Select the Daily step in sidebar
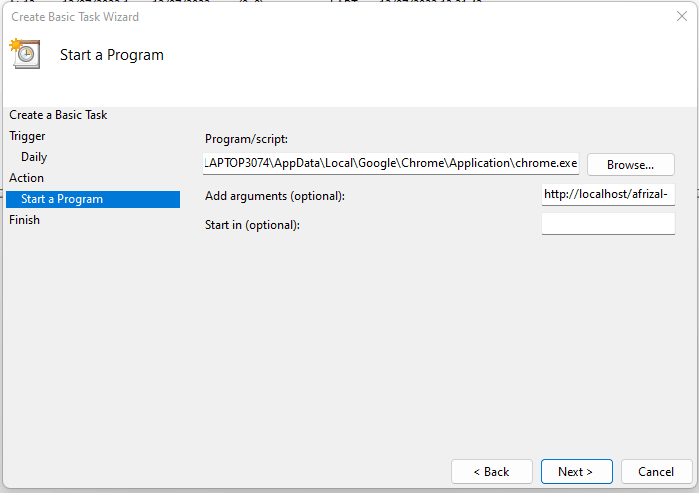The image size is (699, 493). (x=34, y=157)
